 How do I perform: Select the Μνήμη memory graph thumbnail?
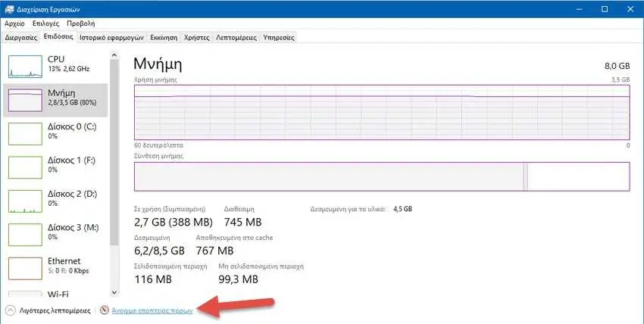point(25,100)
